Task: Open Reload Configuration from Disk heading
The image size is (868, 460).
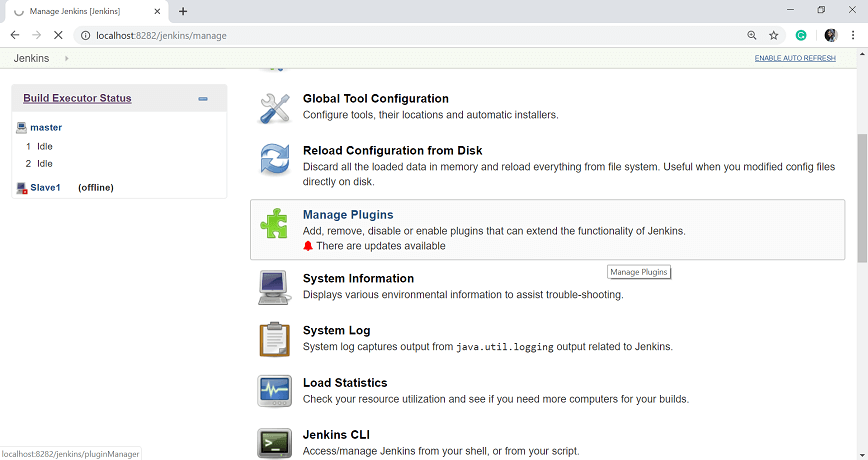Action: (392, 151)
